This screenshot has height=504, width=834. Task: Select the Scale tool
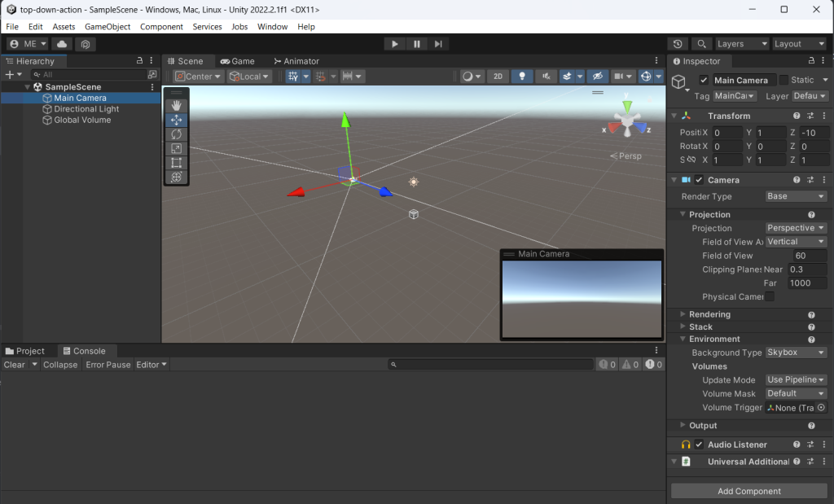click(176, 148)
